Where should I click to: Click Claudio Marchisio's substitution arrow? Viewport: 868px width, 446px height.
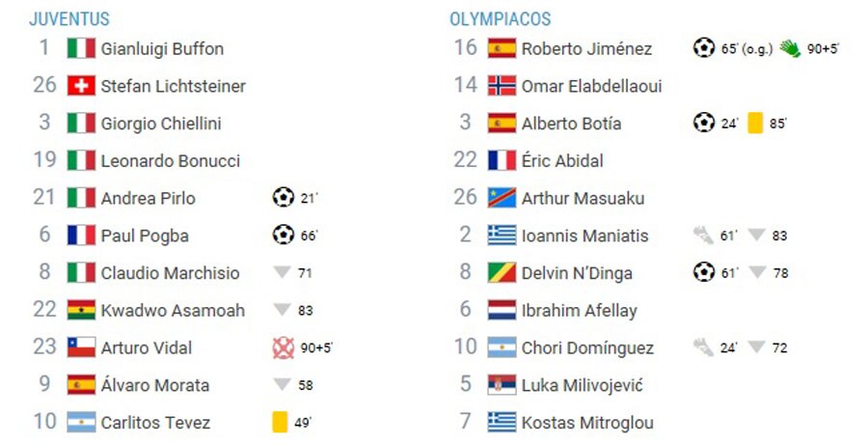(282, 272)
